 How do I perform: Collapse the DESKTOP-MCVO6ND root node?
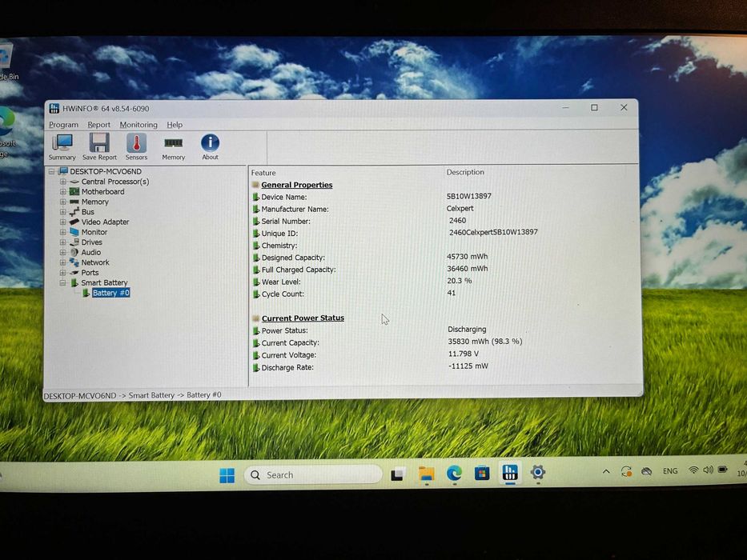click(x=51, y=171)
